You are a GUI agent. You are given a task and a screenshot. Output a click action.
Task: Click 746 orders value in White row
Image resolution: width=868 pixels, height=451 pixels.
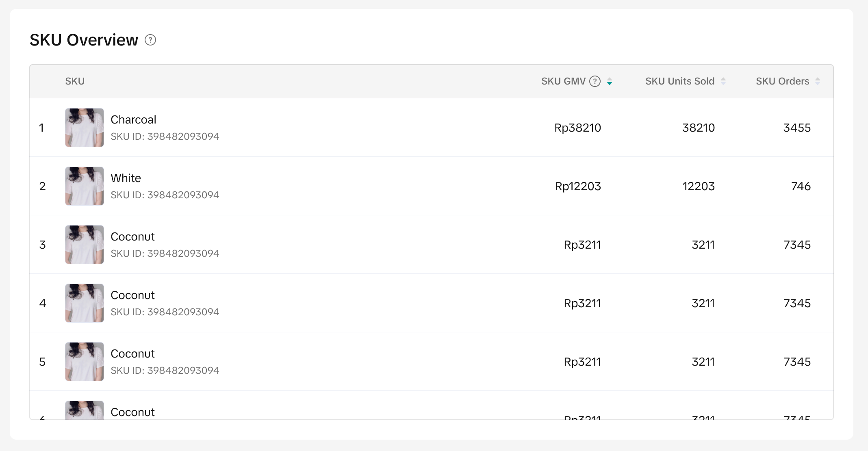point(801,186)
